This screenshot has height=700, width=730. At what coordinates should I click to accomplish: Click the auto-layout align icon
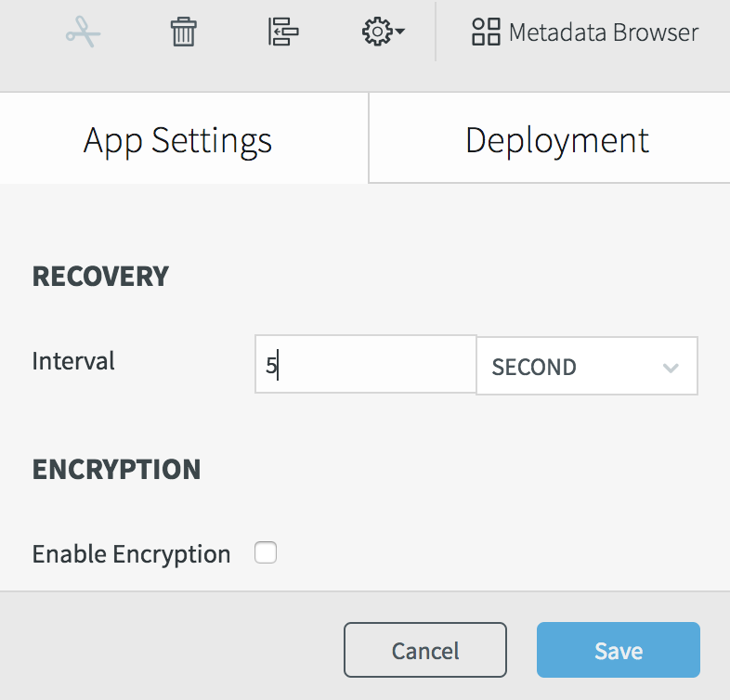[283, 32]
